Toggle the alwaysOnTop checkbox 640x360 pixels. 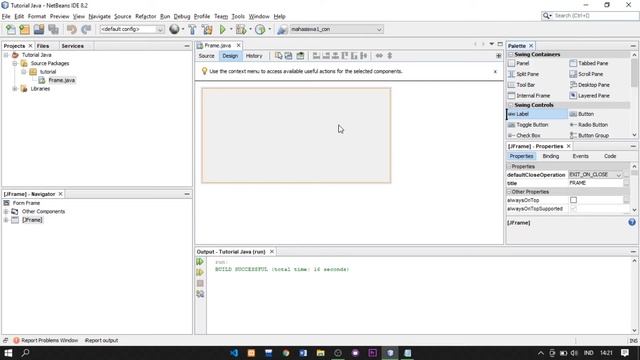[573, 200]
